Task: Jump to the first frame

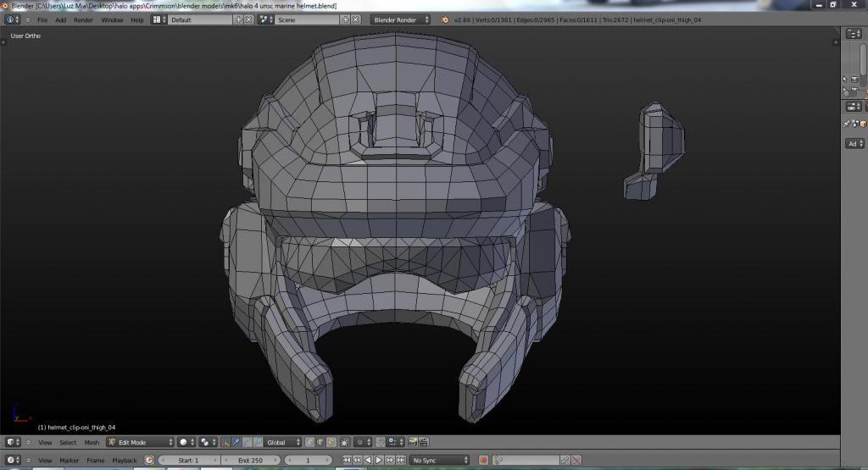Action: 347,460
